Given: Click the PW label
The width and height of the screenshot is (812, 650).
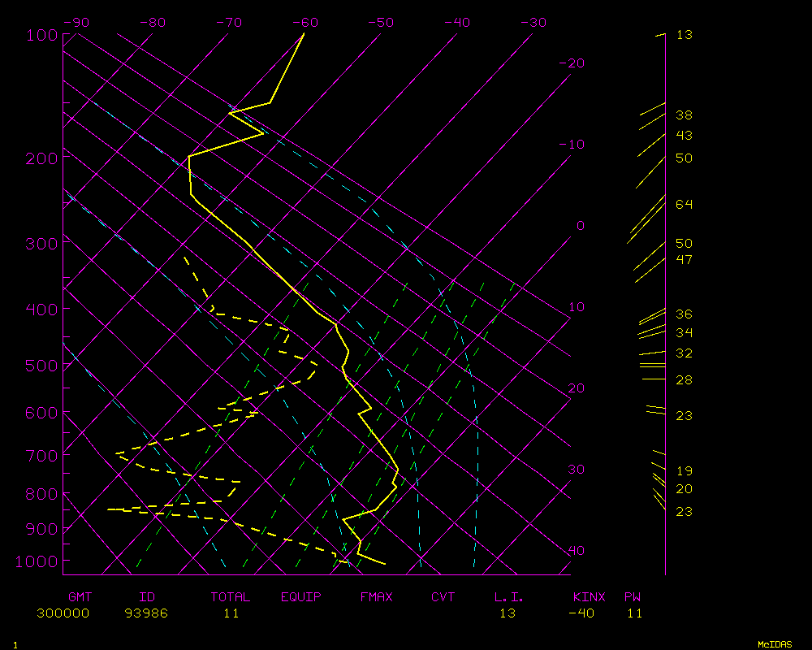Looking at the screenshot, I should (x=632, y=596).
